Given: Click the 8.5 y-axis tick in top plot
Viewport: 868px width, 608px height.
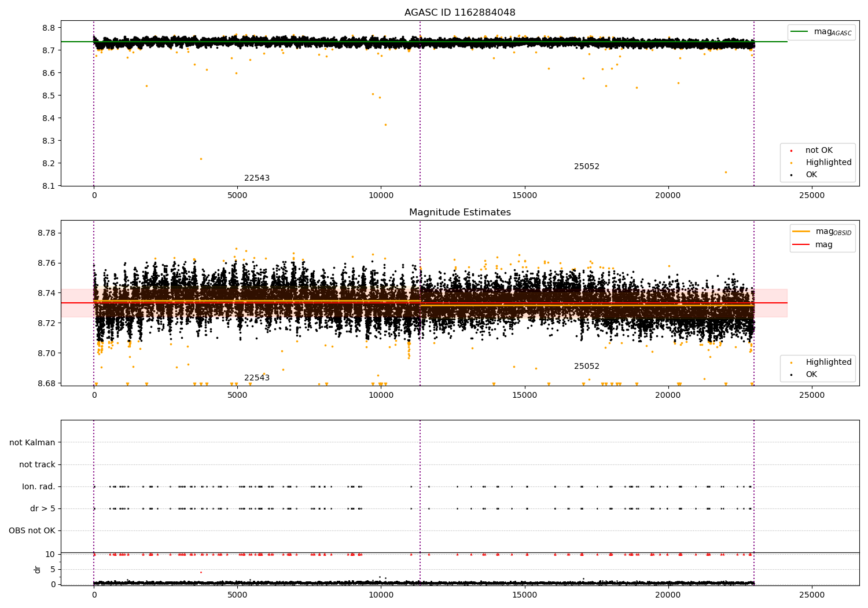Looking at the screenshot, I should [49, 96].
